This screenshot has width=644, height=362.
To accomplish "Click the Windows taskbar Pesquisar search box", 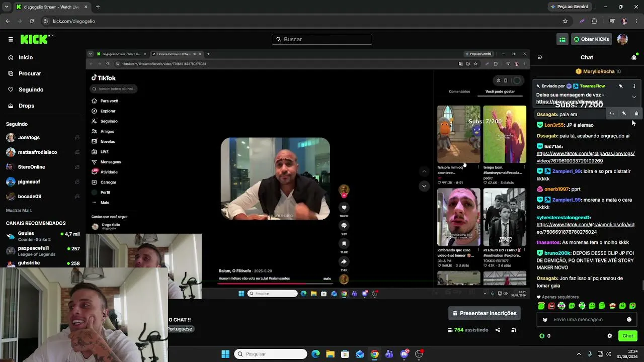I will click(x=272, y=354).
